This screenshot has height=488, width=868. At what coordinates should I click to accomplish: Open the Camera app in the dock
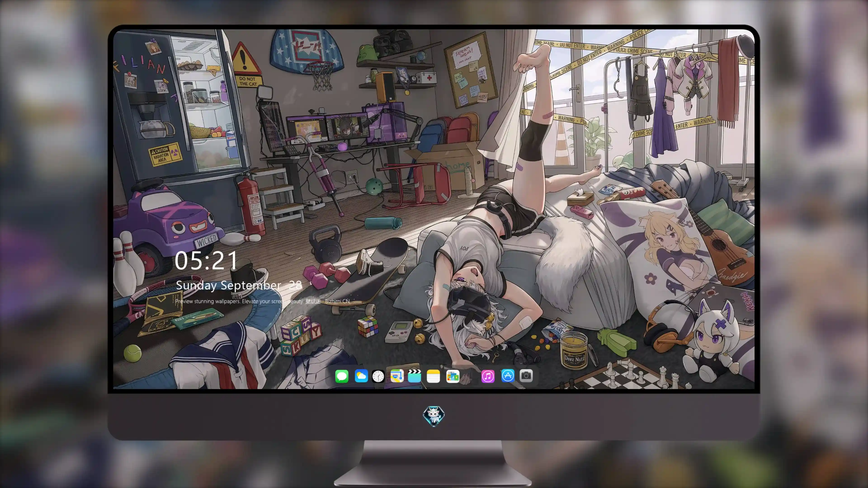[526, 376]
